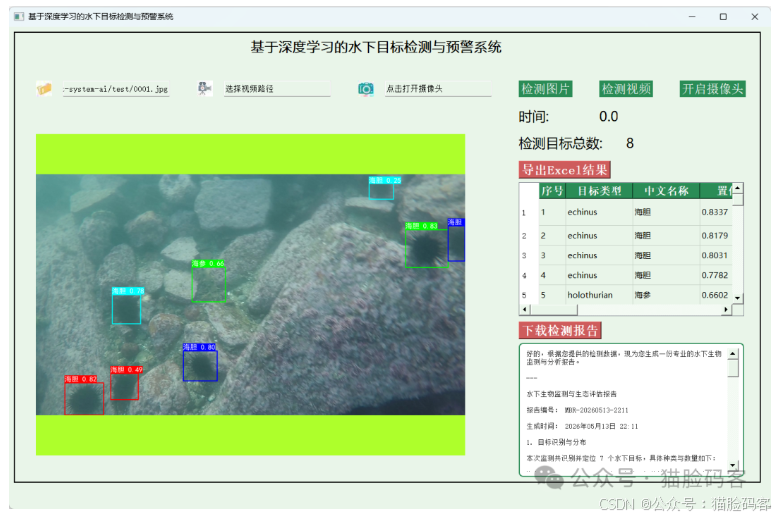The width and height of the screenshot is (778, 518).
Task: Click the report box vertical scrollbar thumb
Action: [733, 368]
